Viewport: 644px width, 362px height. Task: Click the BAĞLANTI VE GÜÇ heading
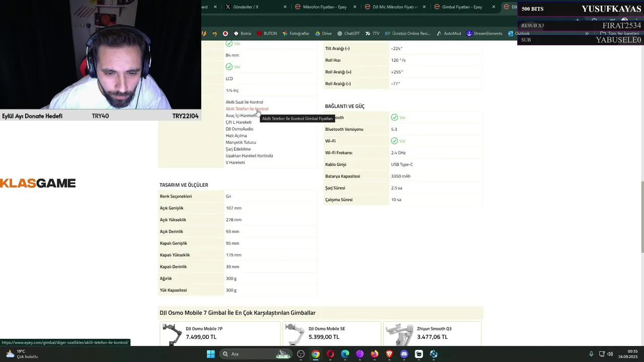pos(345,106)
